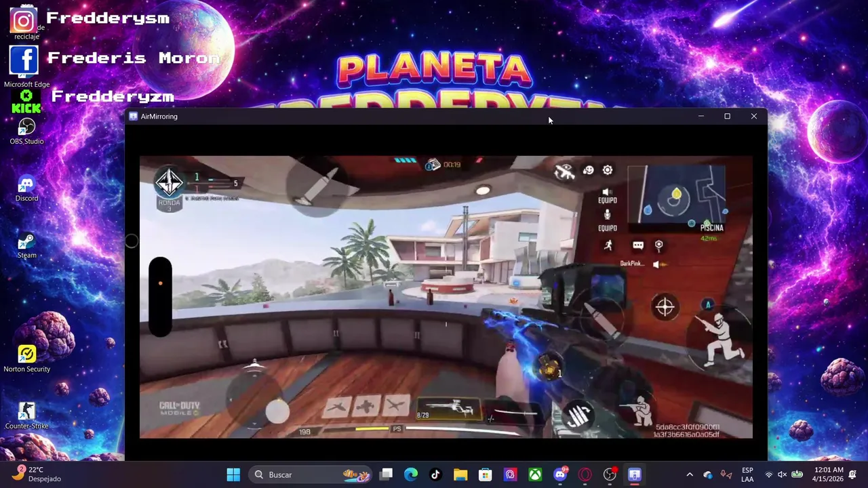Launch Steam from desktop shortcut
Viewport: 868px width, 488px height.
[26, 245]
